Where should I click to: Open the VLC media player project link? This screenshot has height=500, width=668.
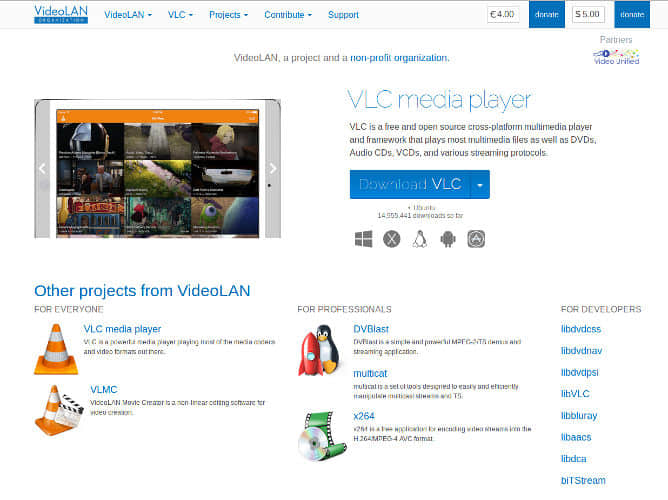122,329
